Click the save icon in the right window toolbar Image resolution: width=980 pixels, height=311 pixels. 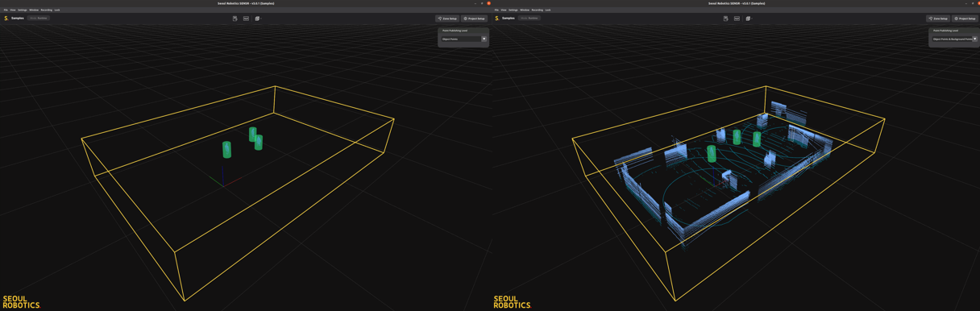pyautogui.click(x=726, y=19)
